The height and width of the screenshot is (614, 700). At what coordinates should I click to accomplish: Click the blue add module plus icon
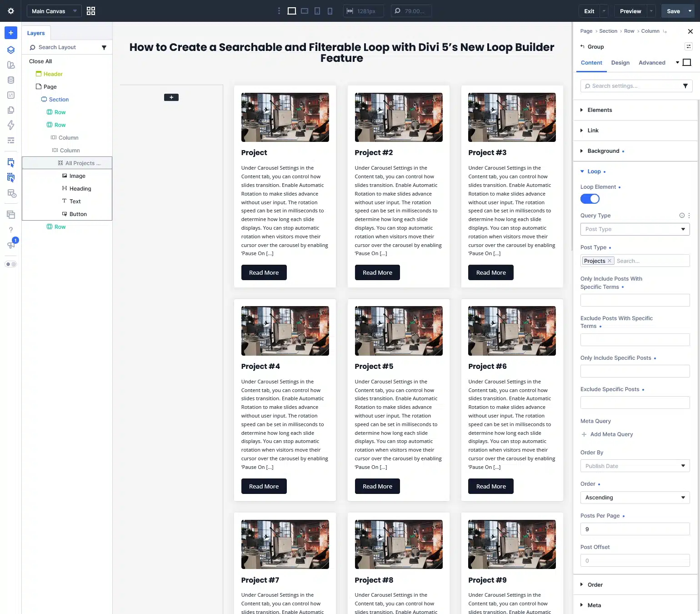point(11,33)
